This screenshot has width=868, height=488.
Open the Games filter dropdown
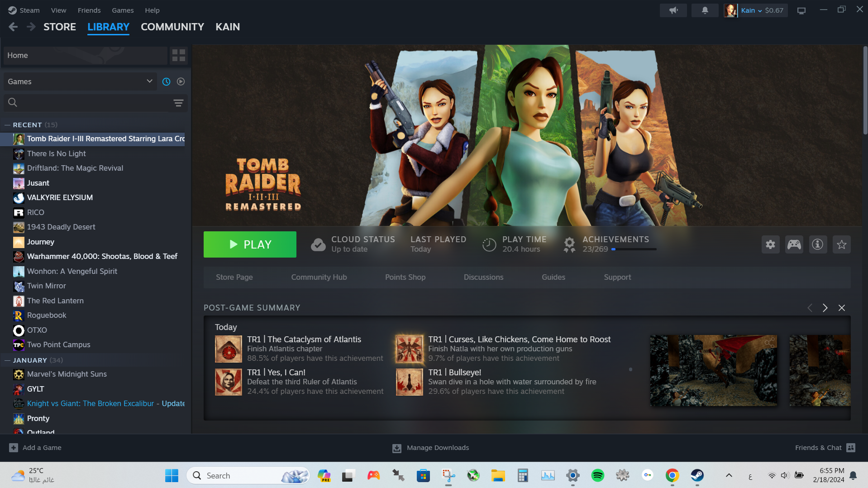tap(80, 81)
